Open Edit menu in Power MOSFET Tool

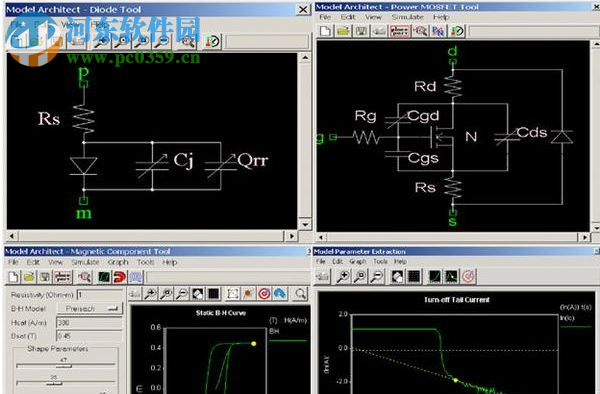[x=348, y=17]
